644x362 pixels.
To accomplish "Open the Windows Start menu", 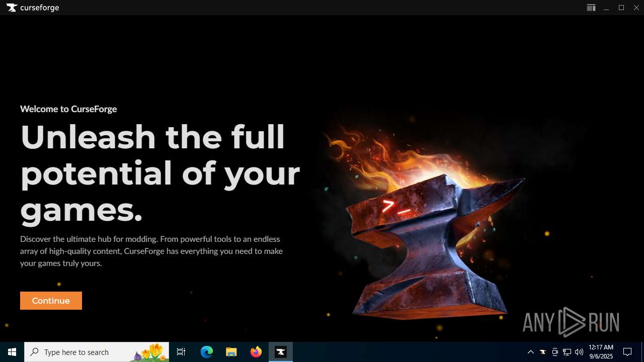I will point(12,352).
